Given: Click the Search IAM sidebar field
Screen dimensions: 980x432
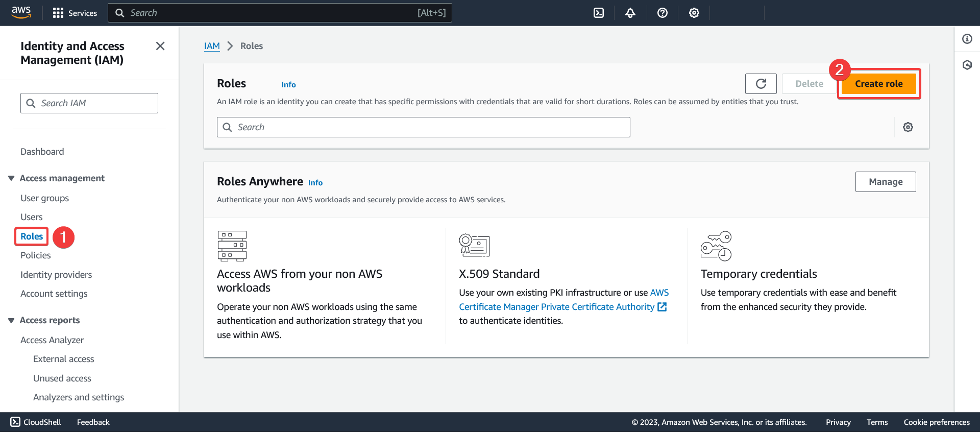Looking at the screenshot, I should 89,103.
